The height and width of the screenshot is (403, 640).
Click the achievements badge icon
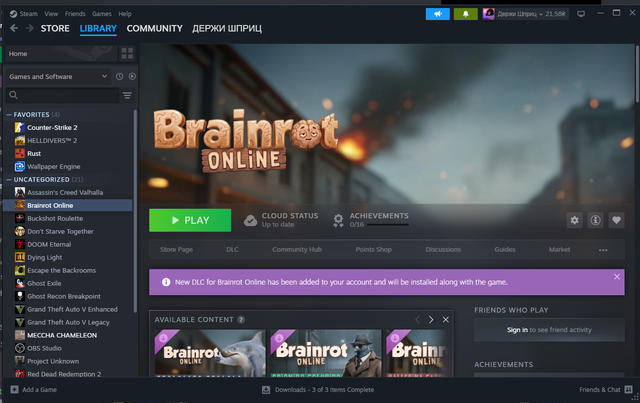[338, 220]
